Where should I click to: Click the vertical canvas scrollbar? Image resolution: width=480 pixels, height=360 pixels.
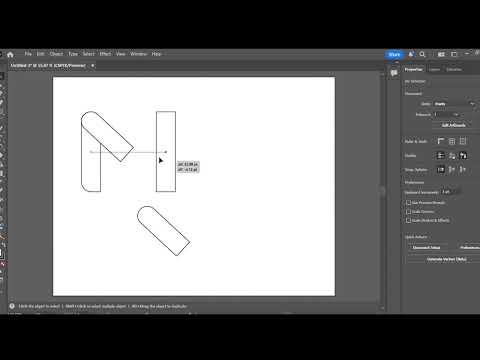[382, 191]
